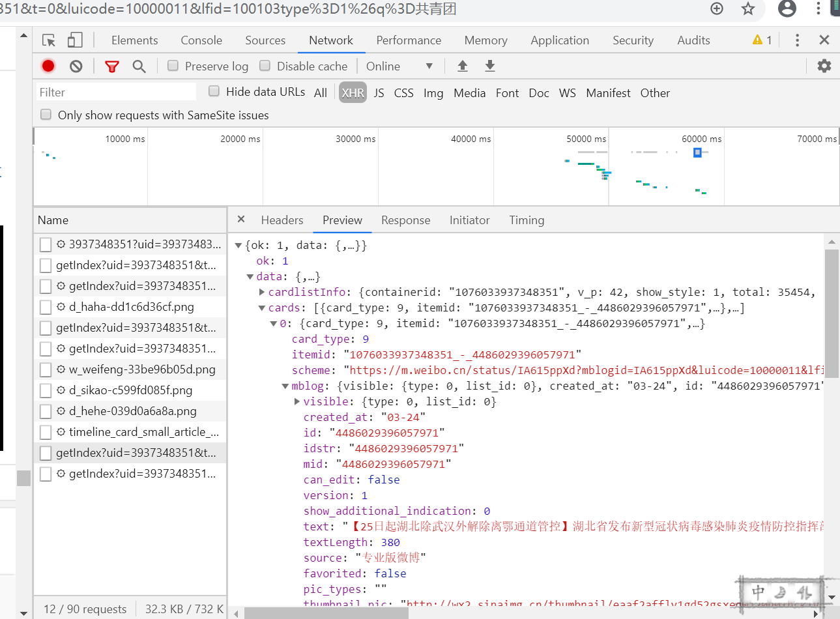Screen dimensions: 840x619
Task: Filter requests by Img type
Action: coord(433,93)
